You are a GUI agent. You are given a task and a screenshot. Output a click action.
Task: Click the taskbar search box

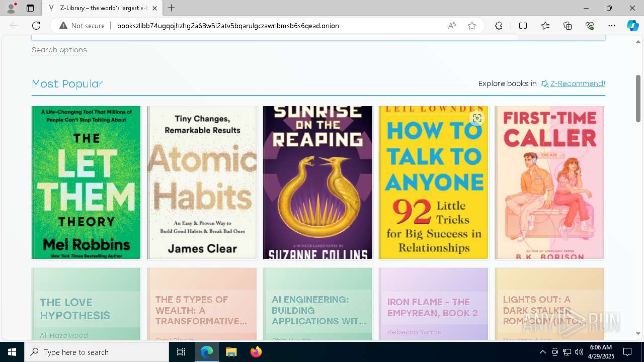pos(97,352)
